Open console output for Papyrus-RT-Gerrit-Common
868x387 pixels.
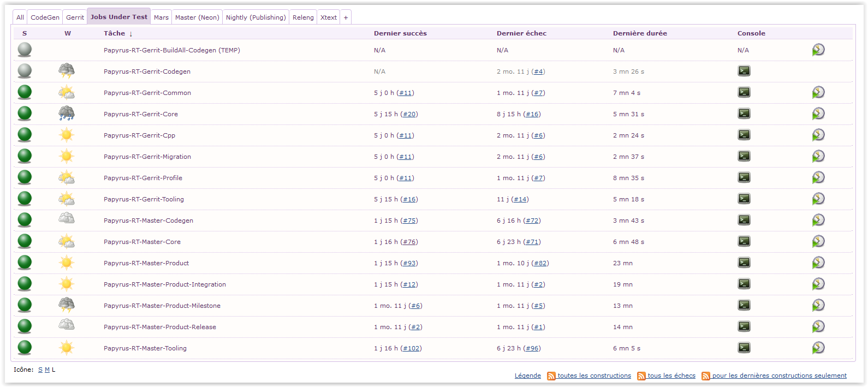[744, 92]
